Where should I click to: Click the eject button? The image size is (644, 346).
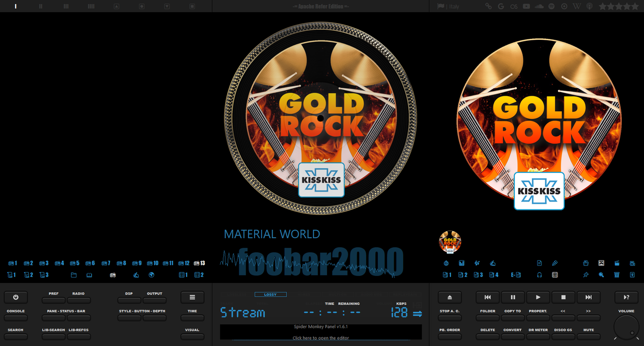[x=450, y=297]
